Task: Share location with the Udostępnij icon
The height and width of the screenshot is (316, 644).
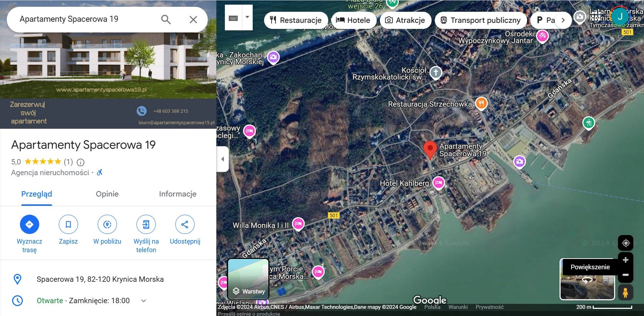Action: pyautogui.click(x=185, y=224)
